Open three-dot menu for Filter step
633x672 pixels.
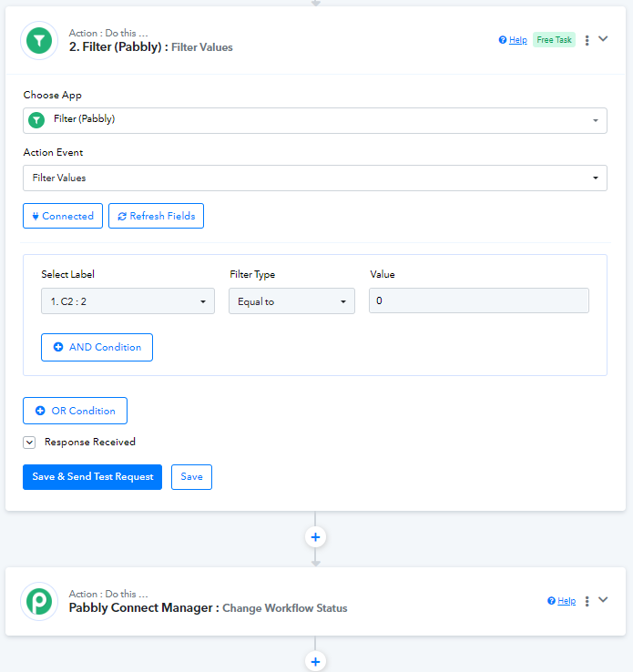(x=587, y=40)
